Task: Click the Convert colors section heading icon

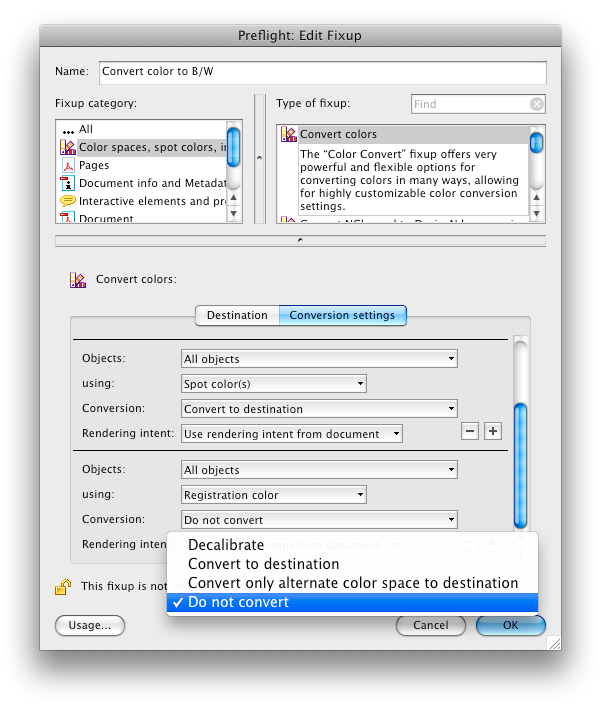Action: [x=78, y=280]
